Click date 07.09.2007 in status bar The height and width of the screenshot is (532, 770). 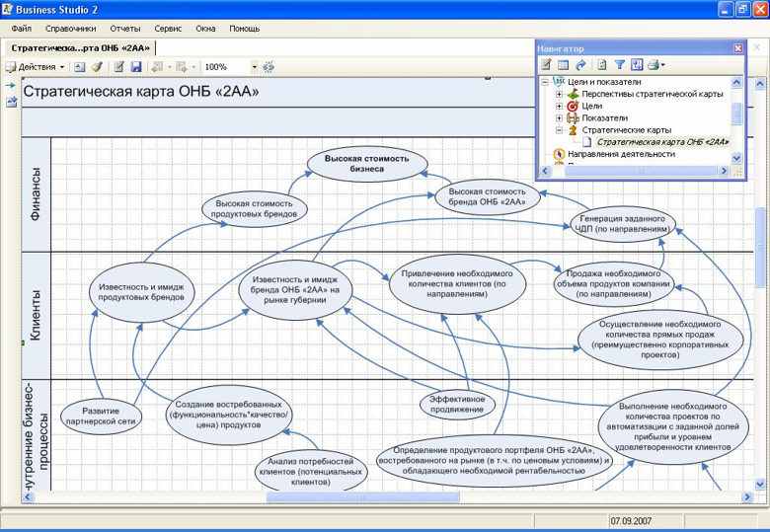[631, 521]
